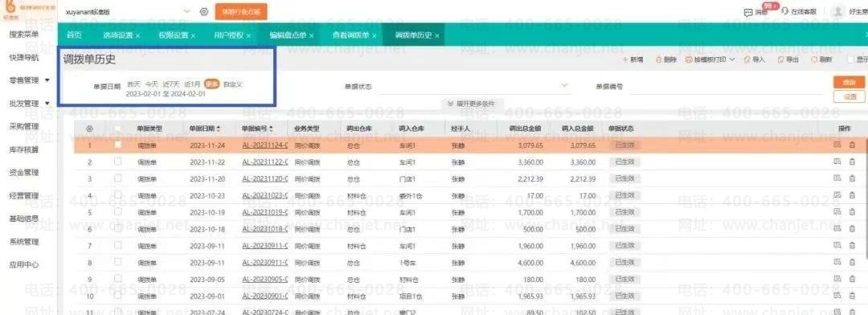The height and width of the screenshot is (315, 868).
Task: Switch to the 用户授权 tab
Action: click(x=228, y=35)
